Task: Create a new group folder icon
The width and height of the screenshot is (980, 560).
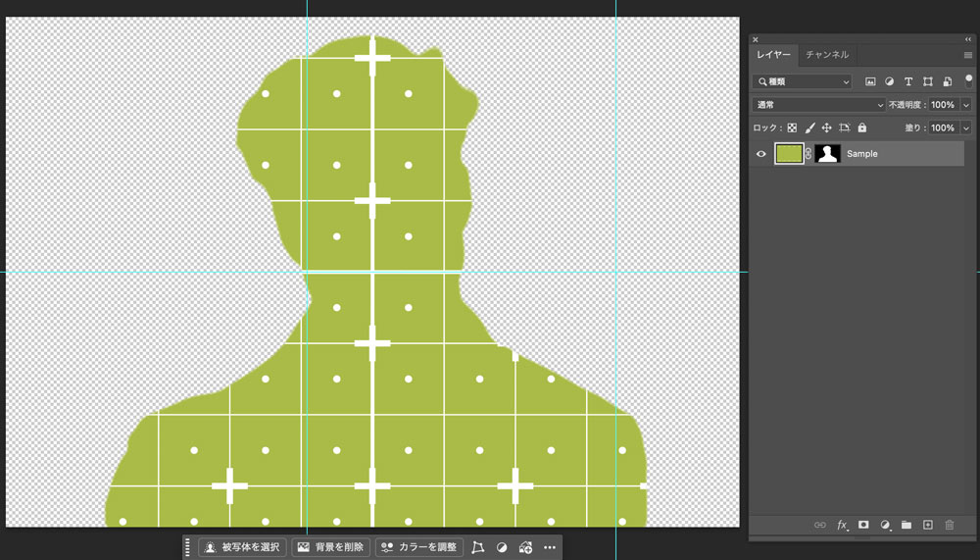Action: pyautogui.click(x=906, y=525)
